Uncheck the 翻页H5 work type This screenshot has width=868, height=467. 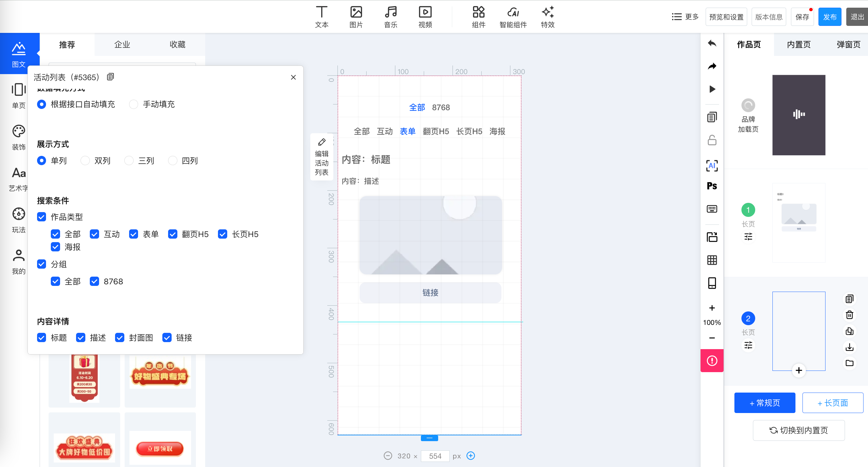pos(173,234)
